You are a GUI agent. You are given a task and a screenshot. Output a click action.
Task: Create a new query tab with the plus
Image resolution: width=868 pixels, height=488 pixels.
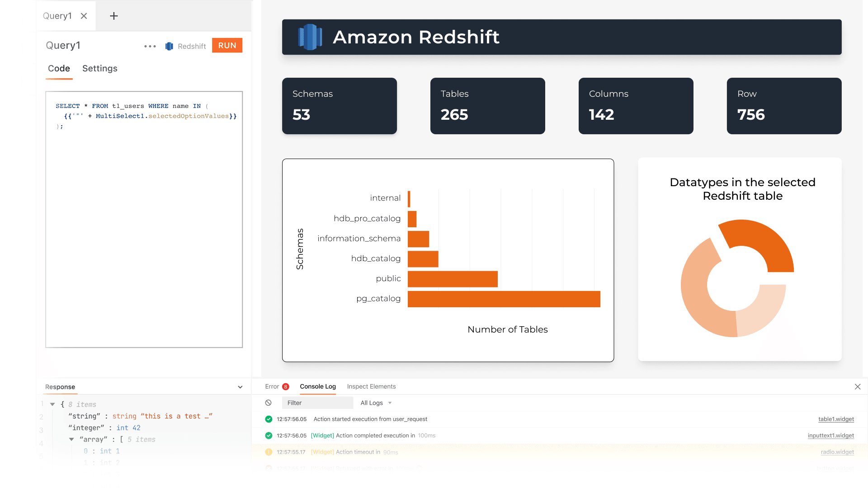tap(113, 16)
